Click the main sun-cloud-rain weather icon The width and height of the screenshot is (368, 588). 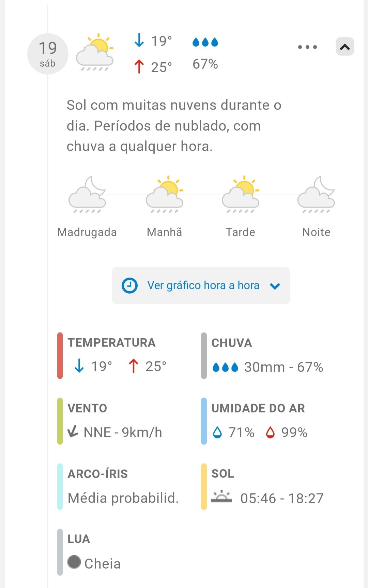pos(95,52)
